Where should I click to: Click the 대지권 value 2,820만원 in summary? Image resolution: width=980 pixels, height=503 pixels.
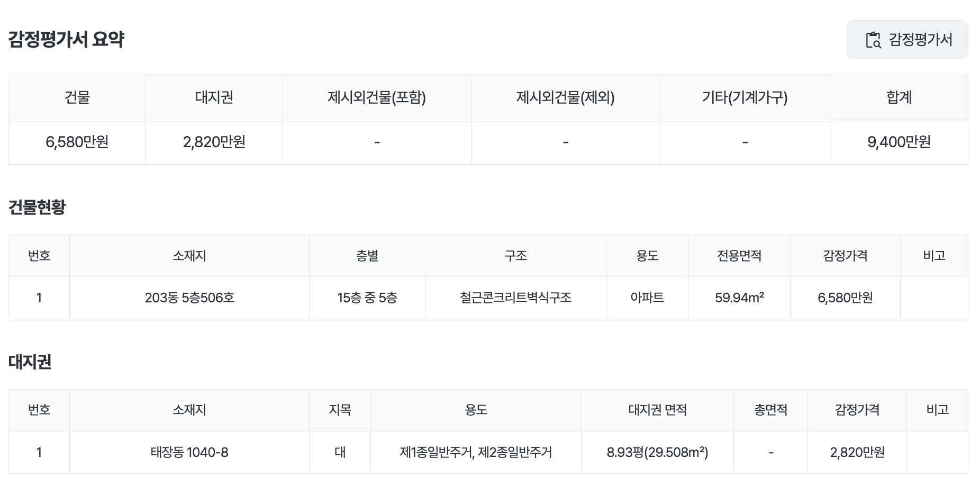click(214, 142)
